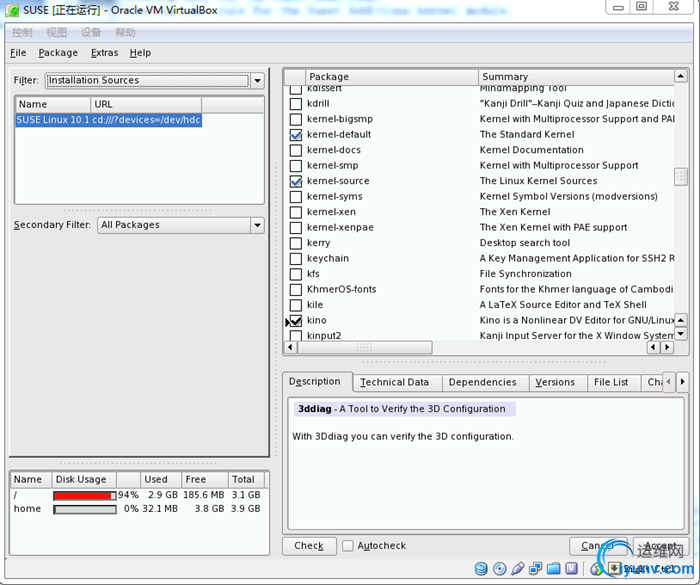Check the kernel-docs checkbox
700x585 pixels.
pyautogui.click(x=296, y=150)
